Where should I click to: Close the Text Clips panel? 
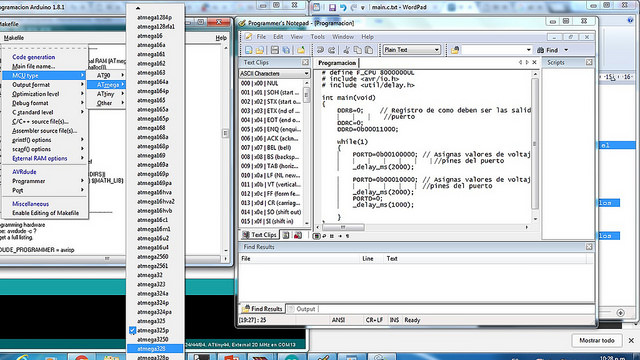point(305,62)
